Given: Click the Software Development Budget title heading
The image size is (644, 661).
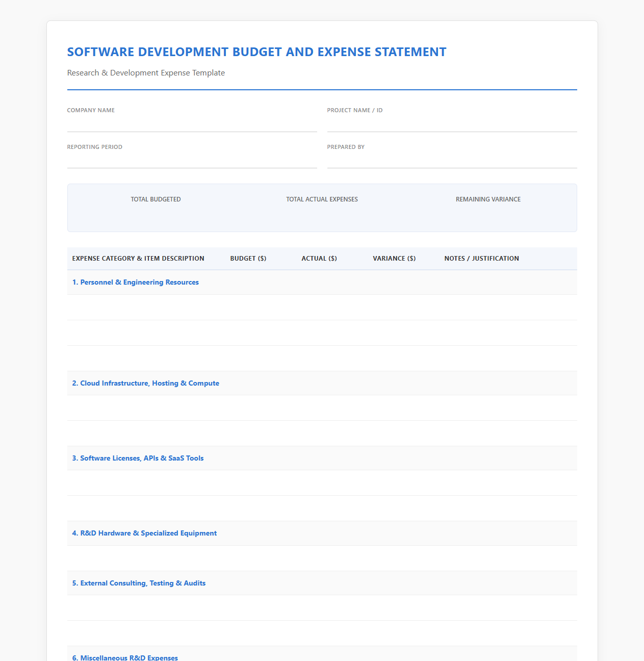Looking at the screenshot, I should [x=257, y=52].
